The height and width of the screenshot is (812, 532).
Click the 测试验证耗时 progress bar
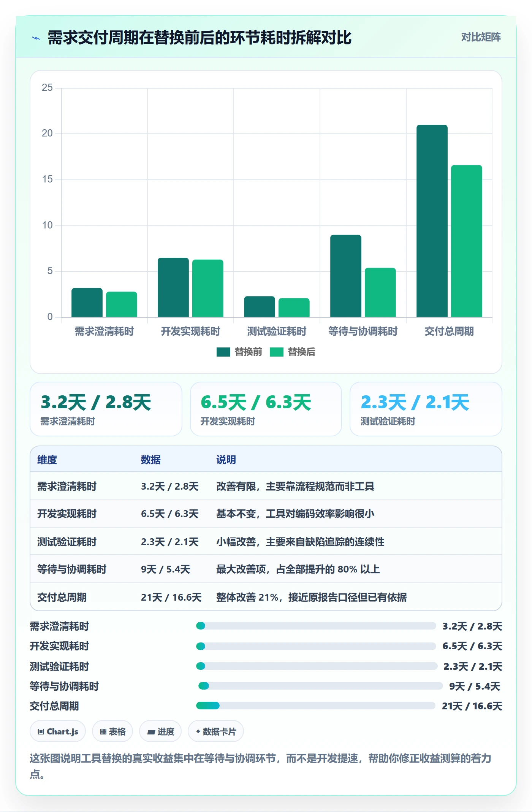[317, 666]
